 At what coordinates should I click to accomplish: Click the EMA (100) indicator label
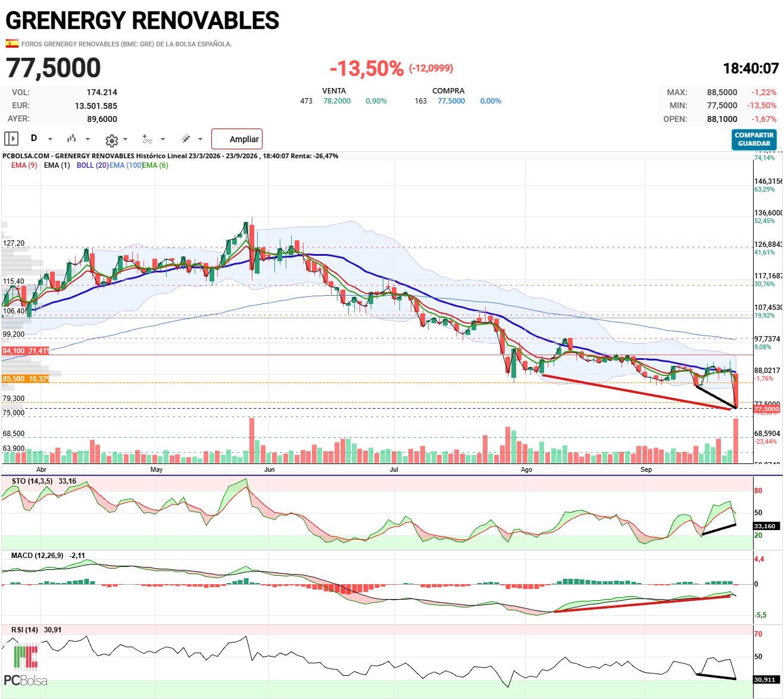pos(126,165)
